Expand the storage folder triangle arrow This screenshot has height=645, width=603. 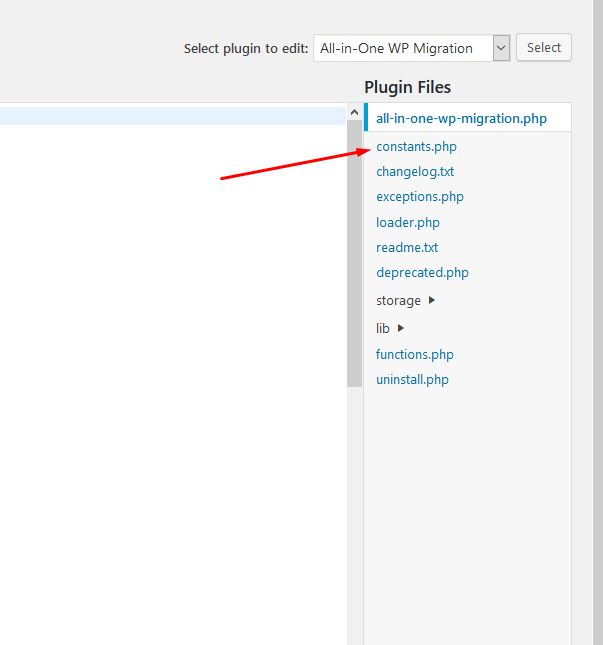click(432, 301)
